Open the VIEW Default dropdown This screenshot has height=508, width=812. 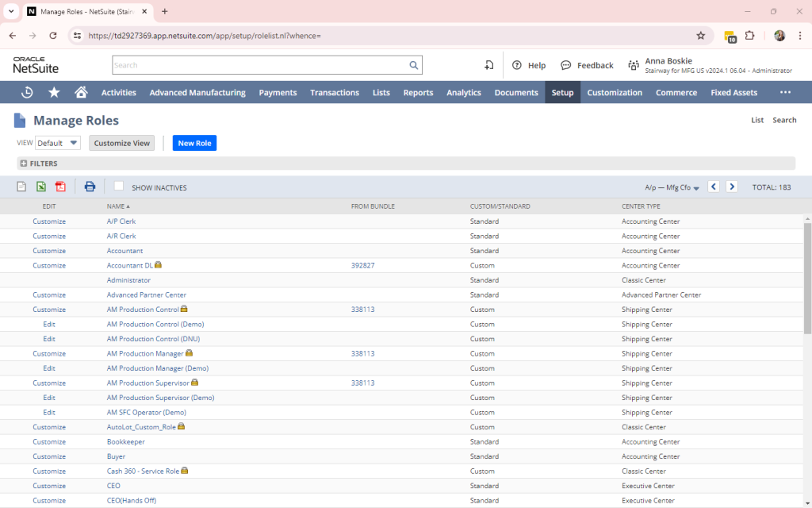point(58,143)
